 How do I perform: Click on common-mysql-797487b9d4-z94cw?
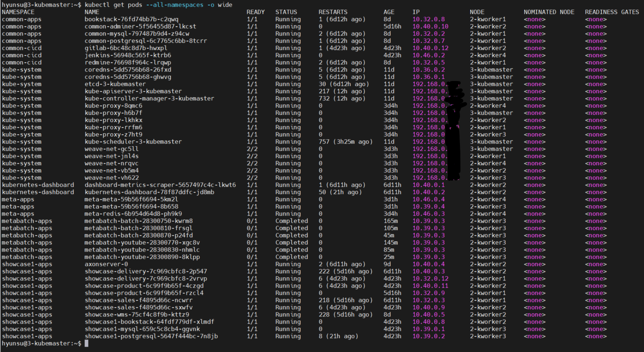pos(137,34)
